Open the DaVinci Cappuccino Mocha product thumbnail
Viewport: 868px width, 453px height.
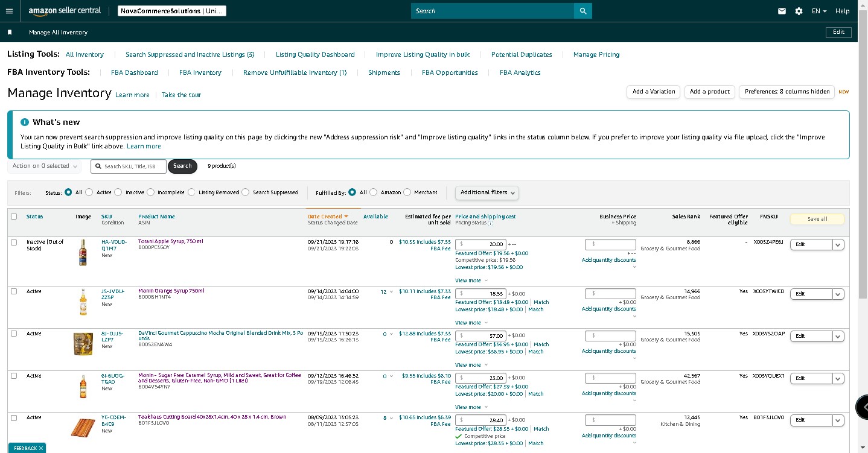click(x=83, y=343)
